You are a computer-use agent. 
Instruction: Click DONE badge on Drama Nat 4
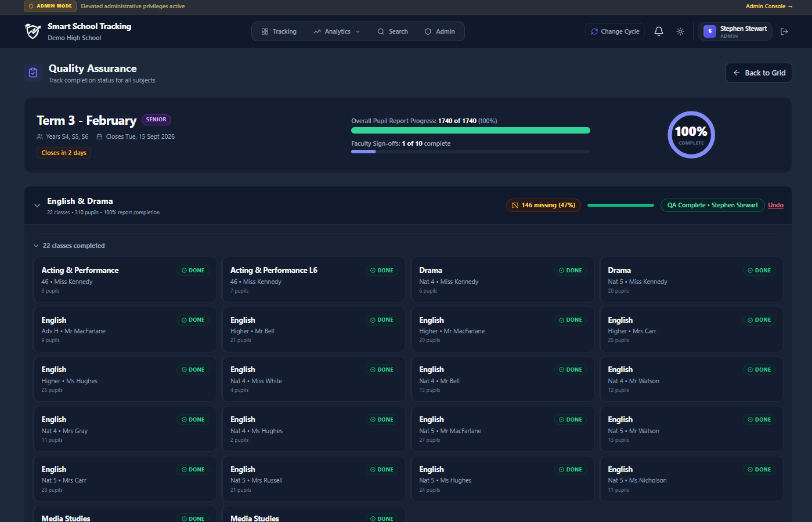tap(571, 271)
